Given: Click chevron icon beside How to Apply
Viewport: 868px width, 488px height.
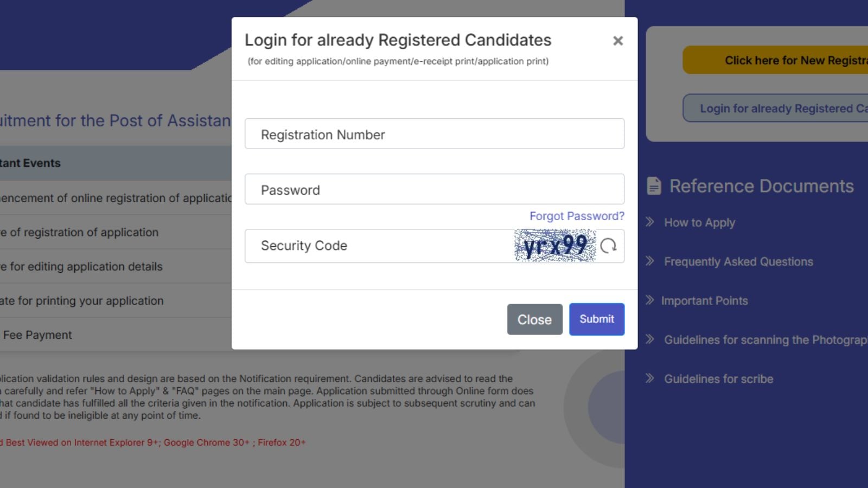Looking at the screenshot, I should click(x=650, y=222).
